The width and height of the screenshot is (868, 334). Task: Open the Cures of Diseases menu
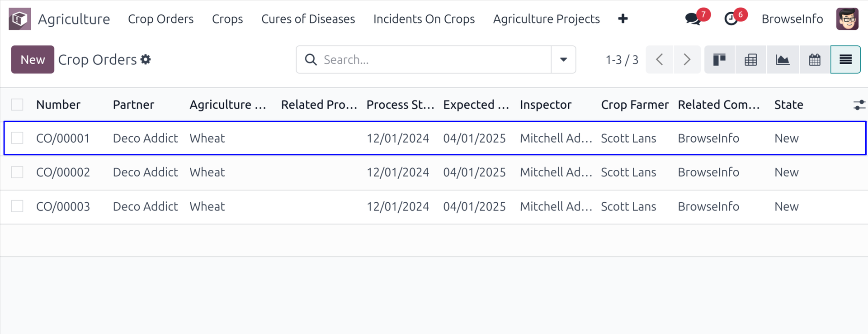(308, 19)
